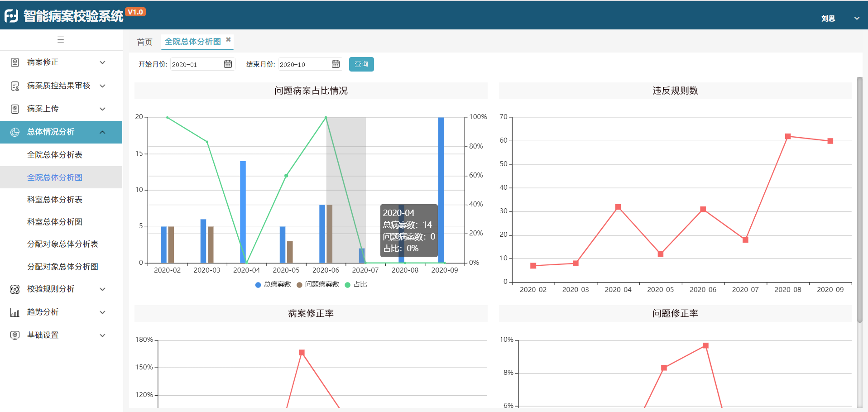Click the 病案修正 sidebar icon
This screenshot has height=412, width=868.
point(15,62)
